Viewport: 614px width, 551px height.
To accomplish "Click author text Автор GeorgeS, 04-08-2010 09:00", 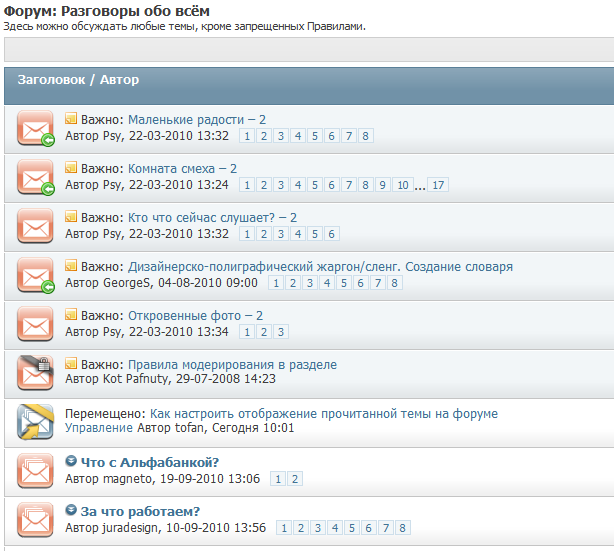I will click(x=161, y=283).
